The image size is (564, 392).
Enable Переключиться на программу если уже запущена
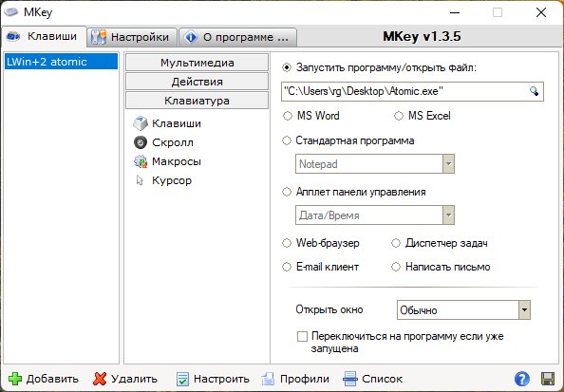[302, 337]
